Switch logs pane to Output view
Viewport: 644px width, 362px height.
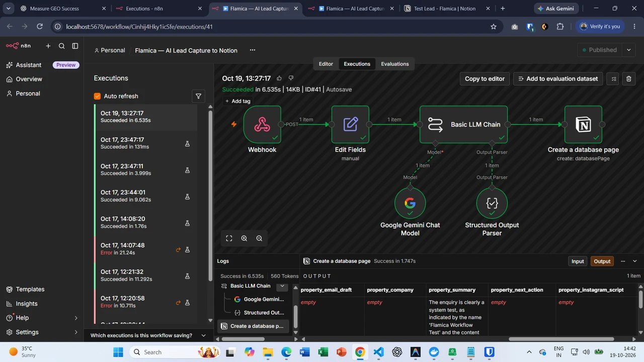click(x=602, y=261)
